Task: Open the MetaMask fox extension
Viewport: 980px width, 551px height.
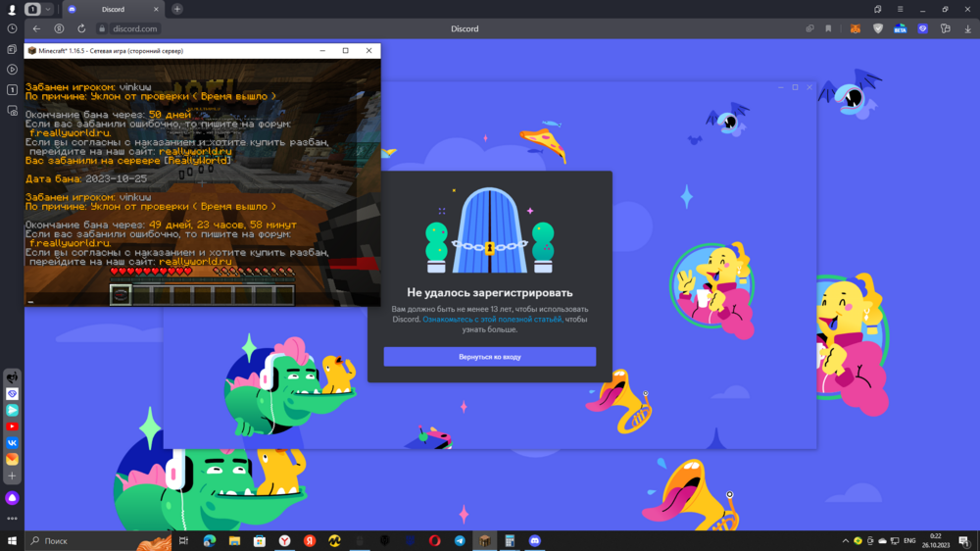Action: (x=855, y=28)
